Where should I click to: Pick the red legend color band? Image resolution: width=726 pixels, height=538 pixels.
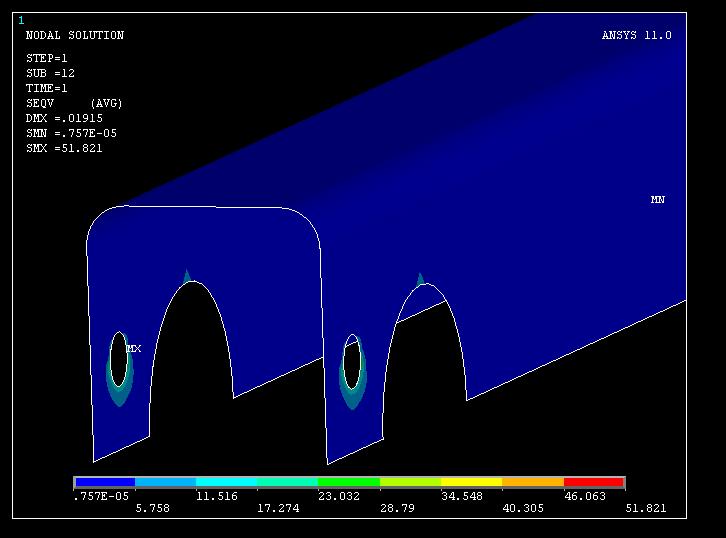click(594, 482)
